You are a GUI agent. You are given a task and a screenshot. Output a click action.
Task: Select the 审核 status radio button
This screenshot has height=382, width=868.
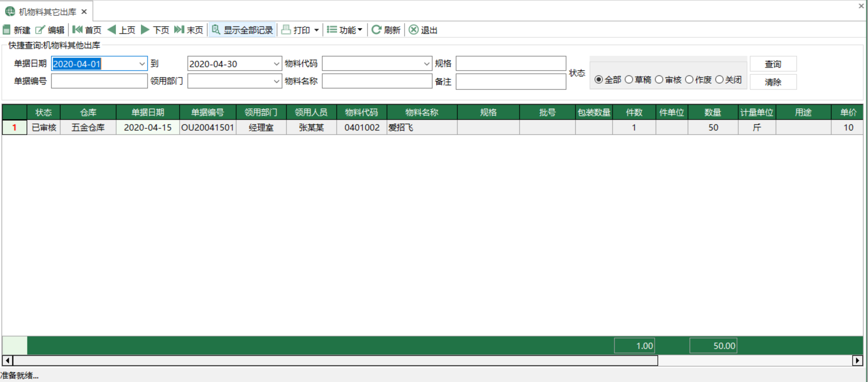point(659,79)
